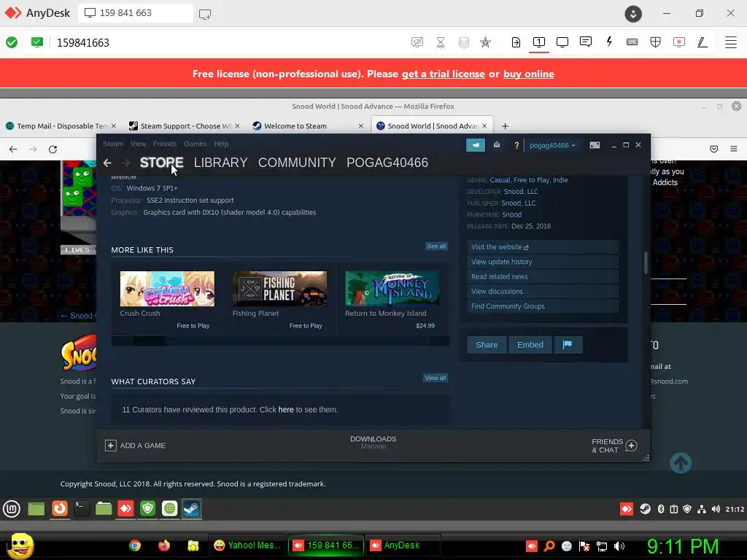Image resolution: width=747 pixels, height=560 pixels.
Task: Open POGAG40466 profile section
Action: pyautogui.click(x=387, y=163)
